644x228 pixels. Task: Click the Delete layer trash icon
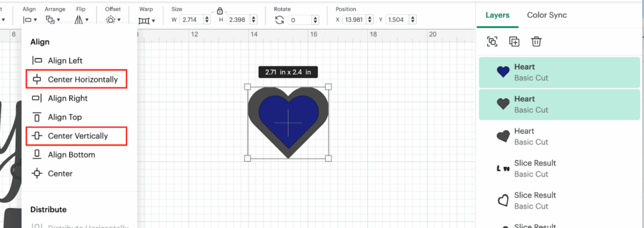[536, 41]
